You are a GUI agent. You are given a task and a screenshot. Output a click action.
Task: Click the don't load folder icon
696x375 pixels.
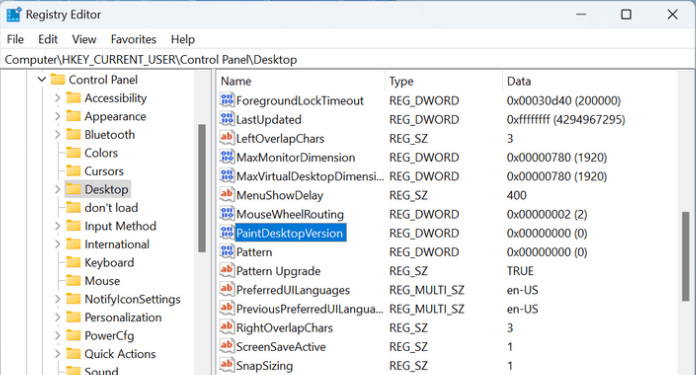click(73, 207)
